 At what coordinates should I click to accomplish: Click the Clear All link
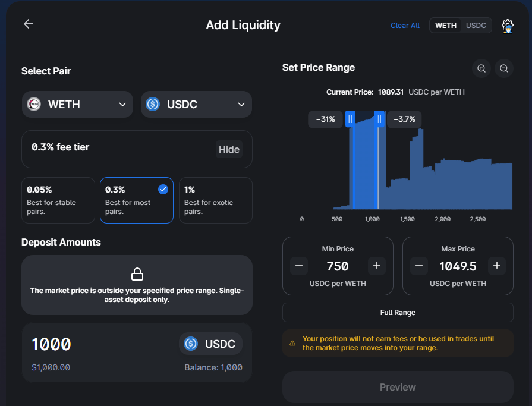pyautogui.click(x=405, y=26)
